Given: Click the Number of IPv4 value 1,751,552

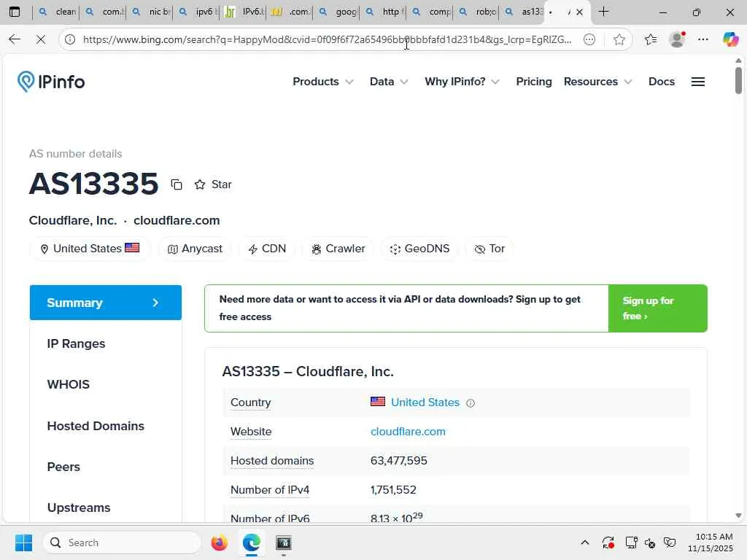Looking at the screenshot, I should (x=393, y=489).
